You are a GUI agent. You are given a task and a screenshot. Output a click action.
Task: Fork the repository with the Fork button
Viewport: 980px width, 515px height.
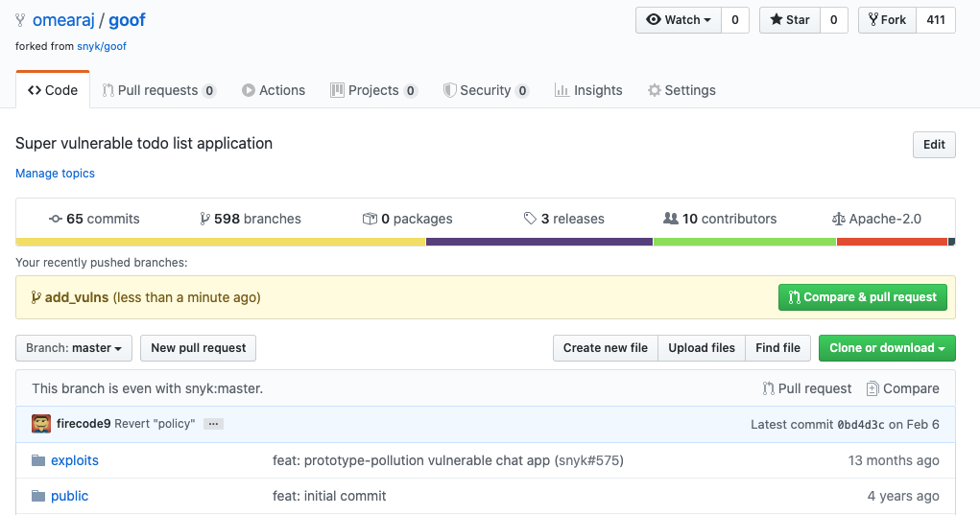click(887, 20)
